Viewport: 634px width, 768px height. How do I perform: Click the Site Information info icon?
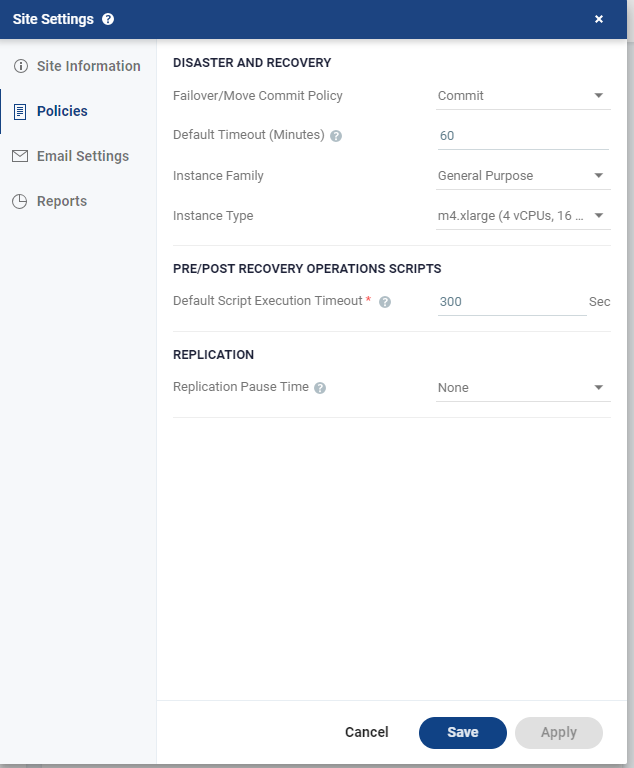(21, 66)
